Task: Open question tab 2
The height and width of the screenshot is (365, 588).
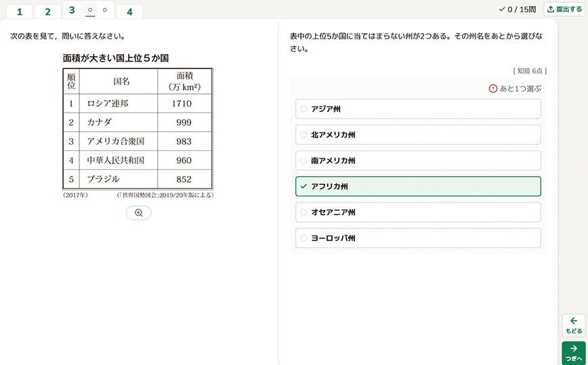Action: [47, 12]
